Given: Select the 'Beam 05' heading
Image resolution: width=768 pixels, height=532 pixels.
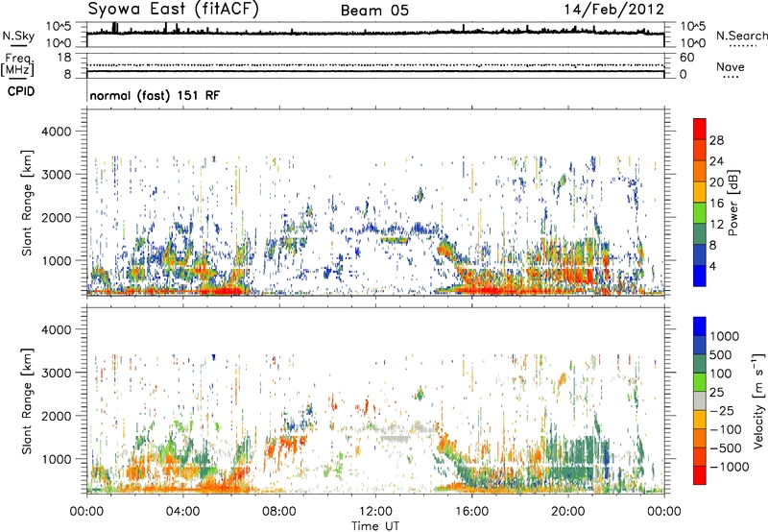Looking at the screenshot, I should coord(374,11).
